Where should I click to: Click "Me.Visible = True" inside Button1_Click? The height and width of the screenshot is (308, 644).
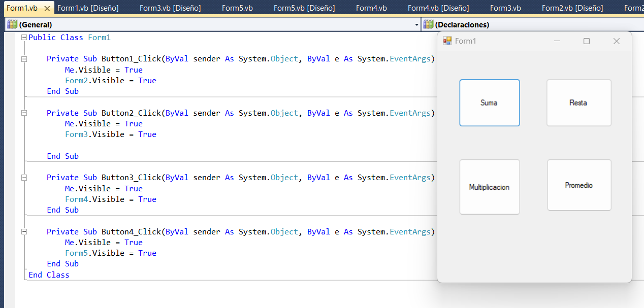point(104,70)
